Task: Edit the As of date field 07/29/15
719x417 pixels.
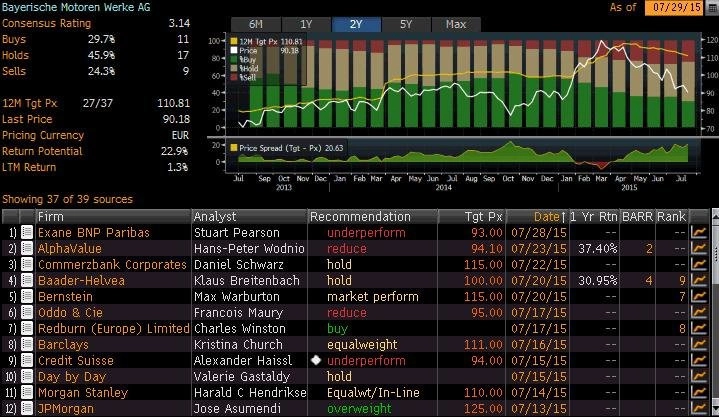Action: [674, 7]
